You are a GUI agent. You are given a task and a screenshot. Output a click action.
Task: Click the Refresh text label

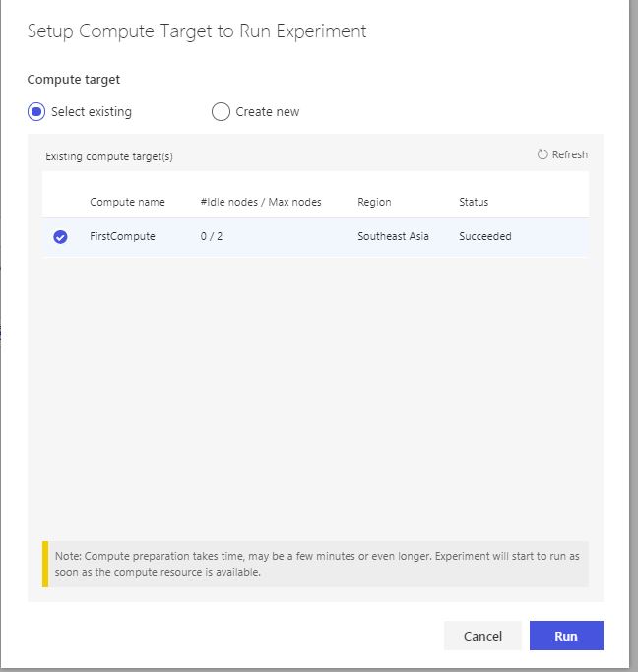[x=570, y=154]
